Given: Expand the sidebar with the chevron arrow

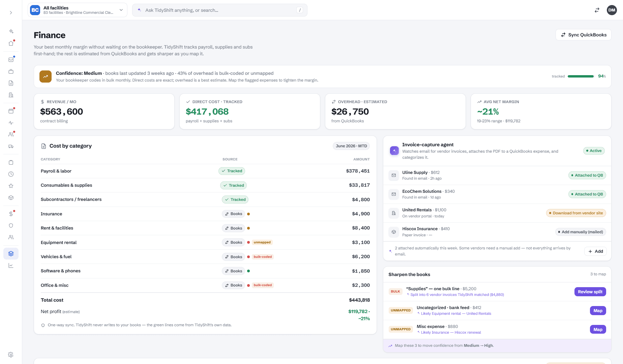Looking at the screenshot, I should click(11, 12).
